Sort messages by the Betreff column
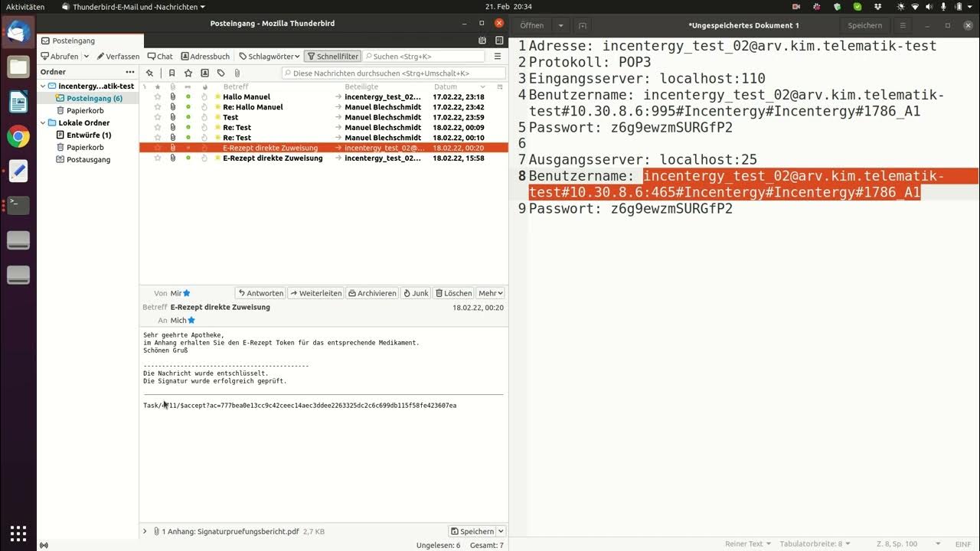 pos(236,87)
